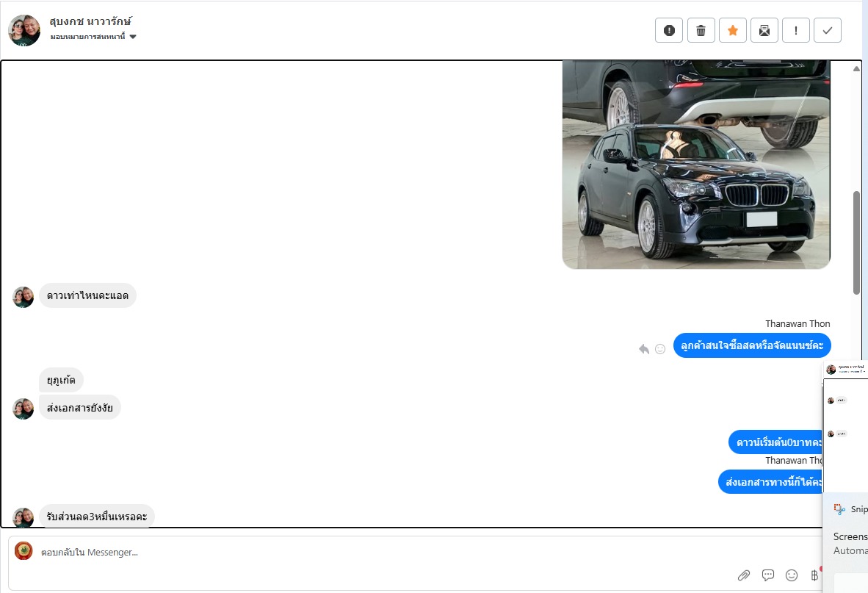868x593 pixels.
Task: Open emoji picker in reply box
Action: (792, 575)
